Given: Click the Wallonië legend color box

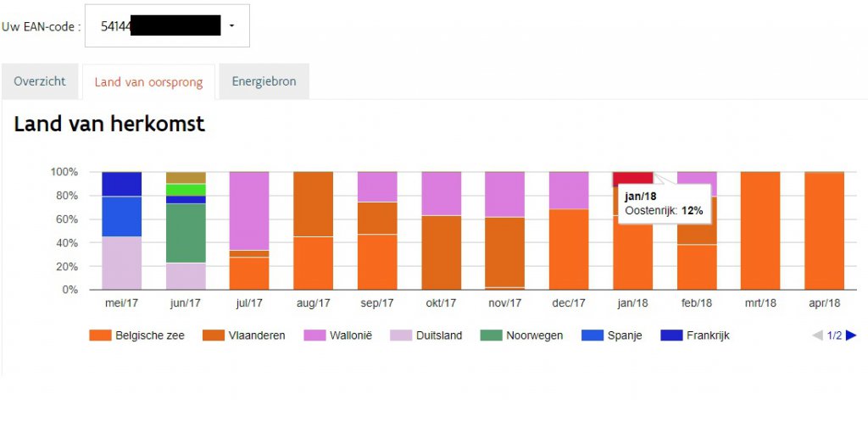Looking at the screenshot, I should click(x=314, y=335).
